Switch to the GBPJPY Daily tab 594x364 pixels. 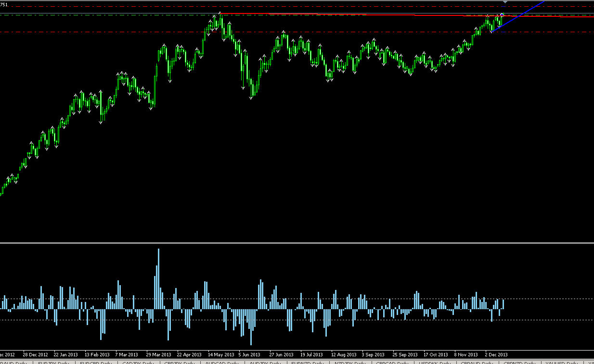click(180, 362)
